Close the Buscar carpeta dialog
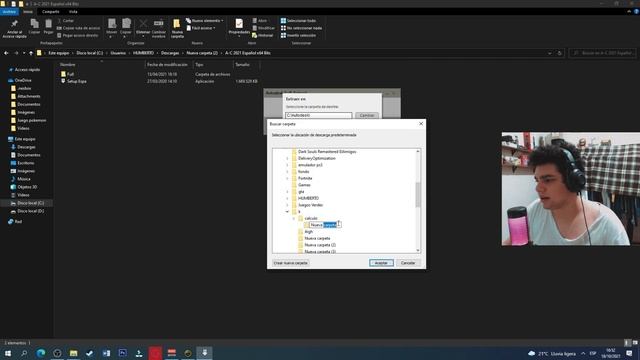 (421, 124)
